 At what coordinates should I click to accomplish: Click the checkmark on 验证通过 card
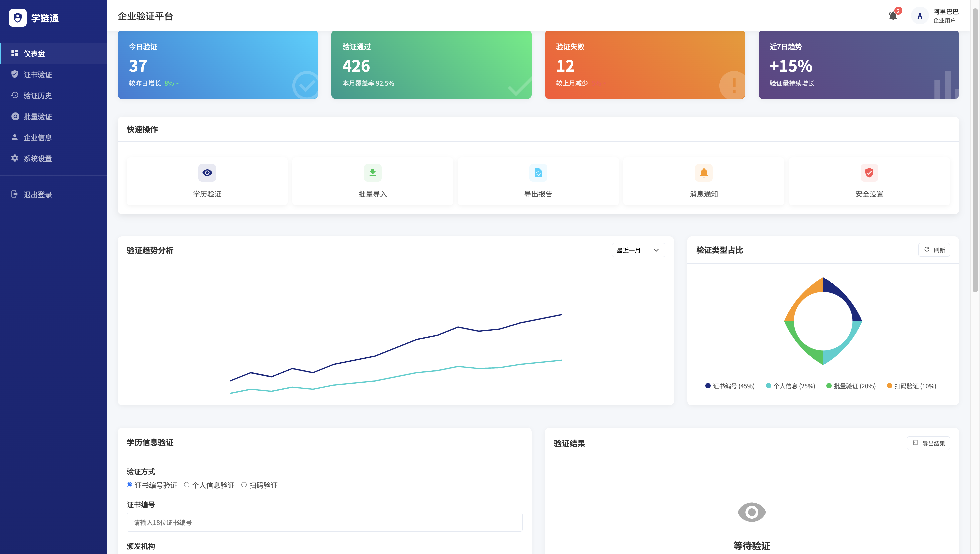point(519,86)
